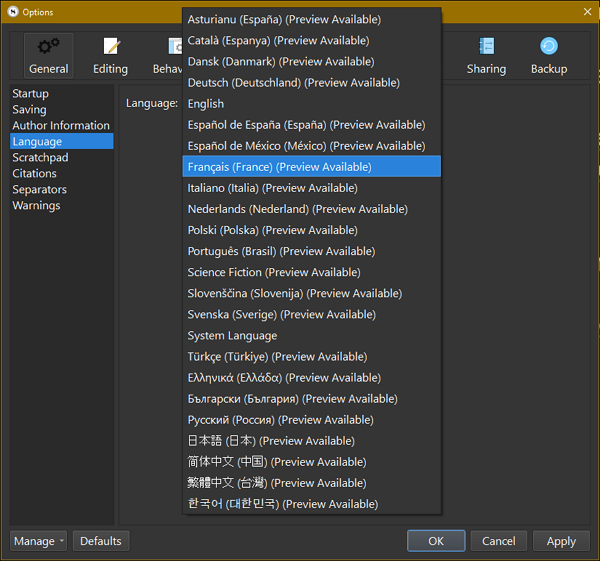
Task: Select Separators in the sidebar
Action: click(x=62, y=189)
